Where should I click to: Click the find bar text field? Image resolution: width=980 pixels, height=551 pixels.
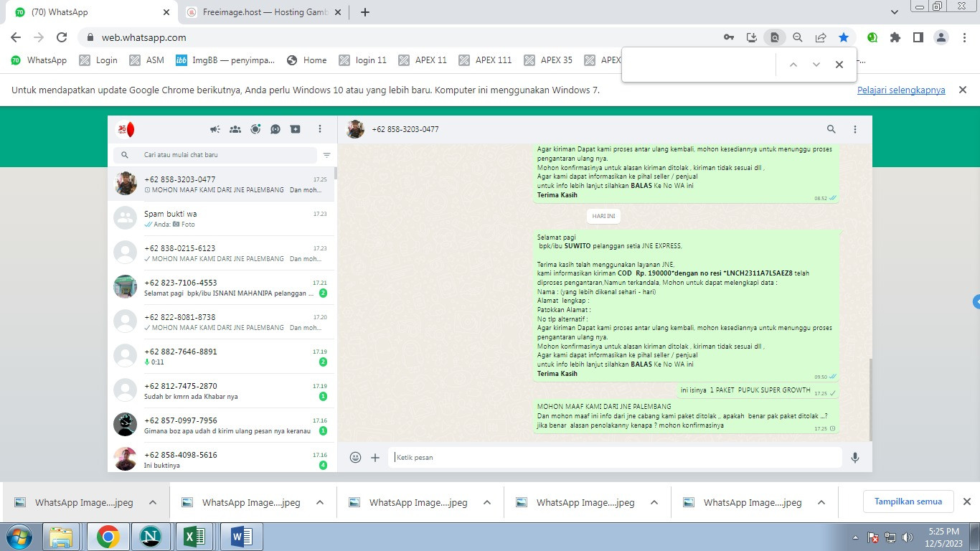pos(699,65)
